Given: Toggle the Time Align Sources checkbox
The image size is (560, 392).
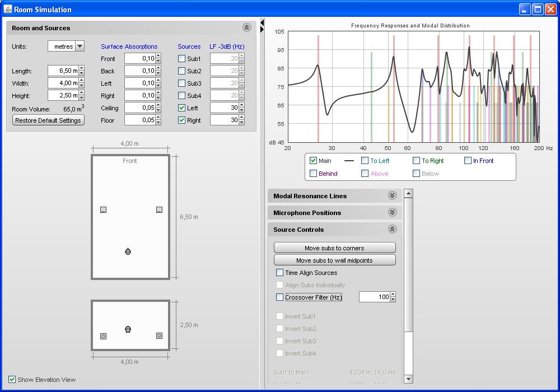Looking at the screenshot, I should [280, 273].
